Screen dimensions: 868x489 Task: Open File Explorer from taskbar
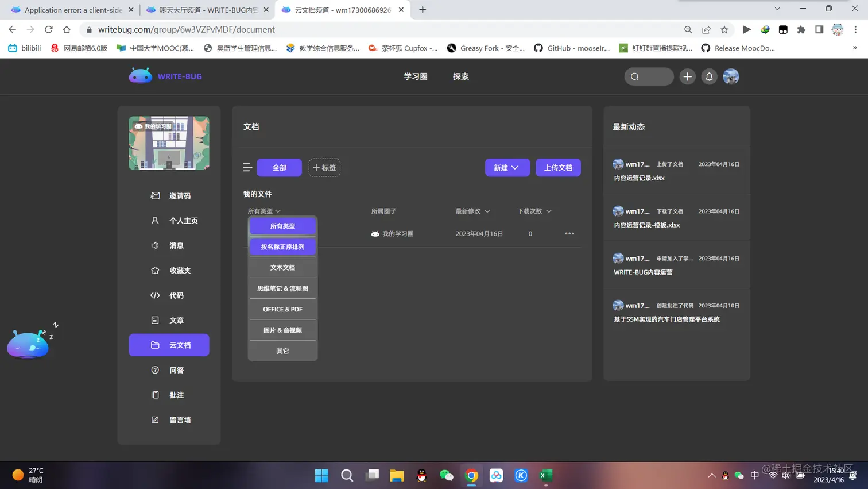point(397,475)
